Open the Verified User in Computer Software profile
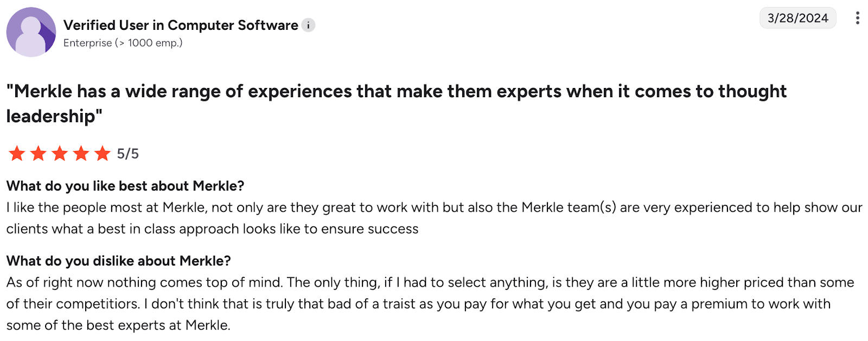Viewport: 868px width, 341px height. pyautogui.click(x=182, y=25)
